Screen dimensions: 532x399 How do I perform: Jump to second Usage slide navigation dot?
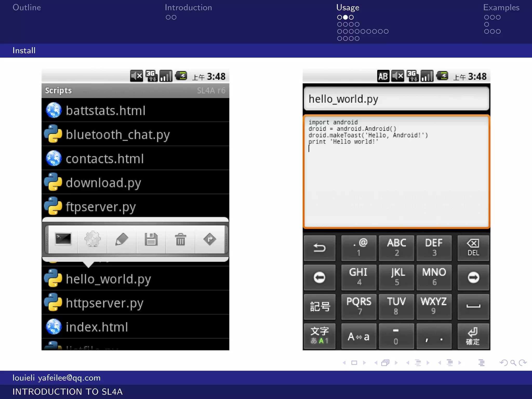coord(345,17)
